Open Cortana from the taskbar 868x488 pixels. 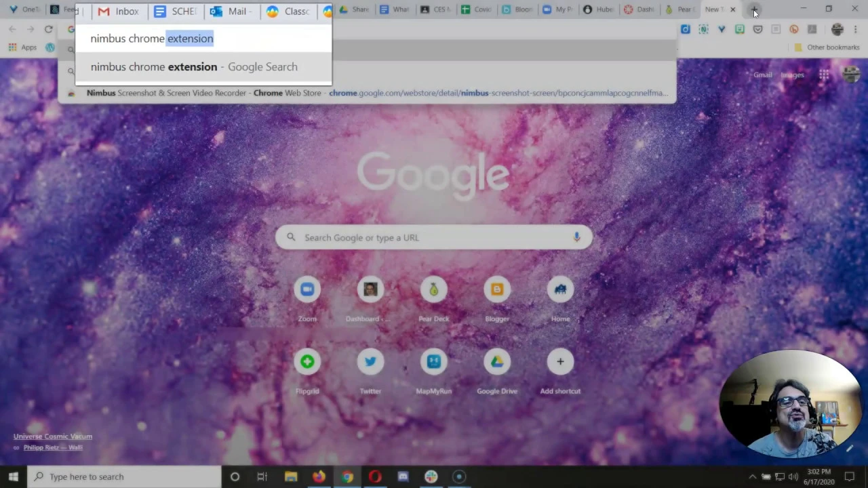pos(235,476)
